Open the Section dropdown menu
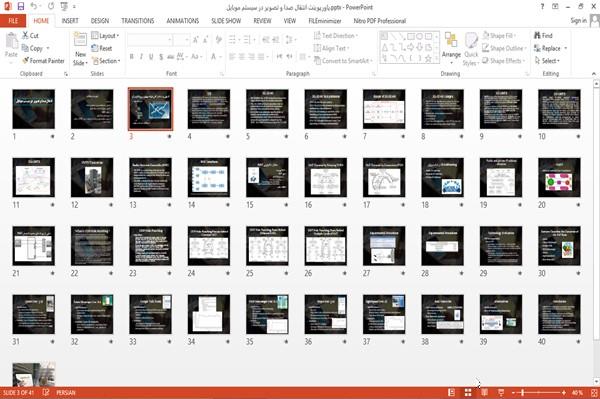Viewport: 600px width, 399px height. point(106,61)
